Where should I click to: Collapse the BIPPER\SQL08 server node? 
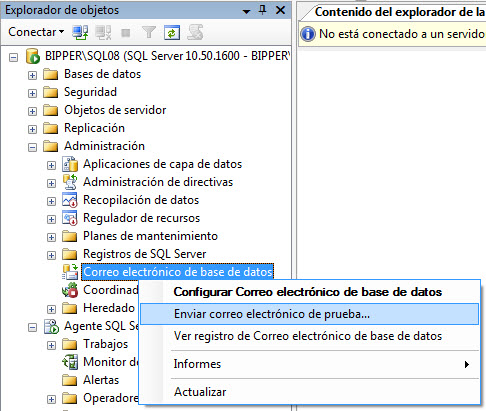tap(13, 57)
